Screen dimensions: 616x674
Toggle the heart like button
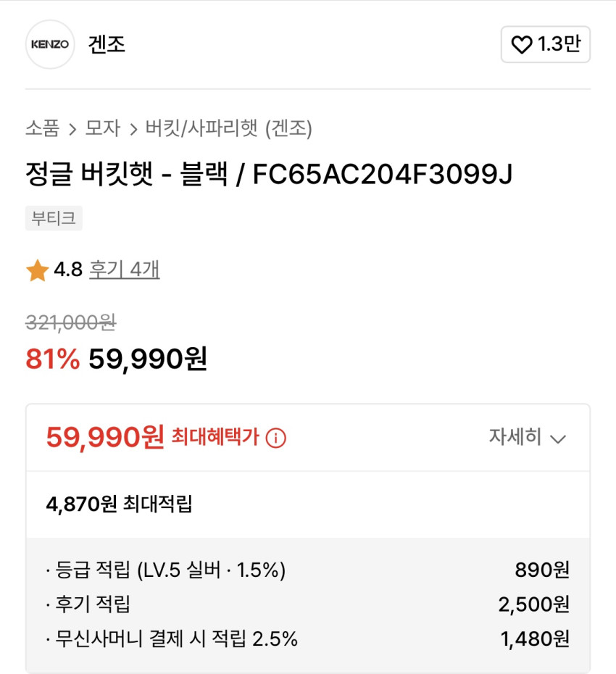545,45
